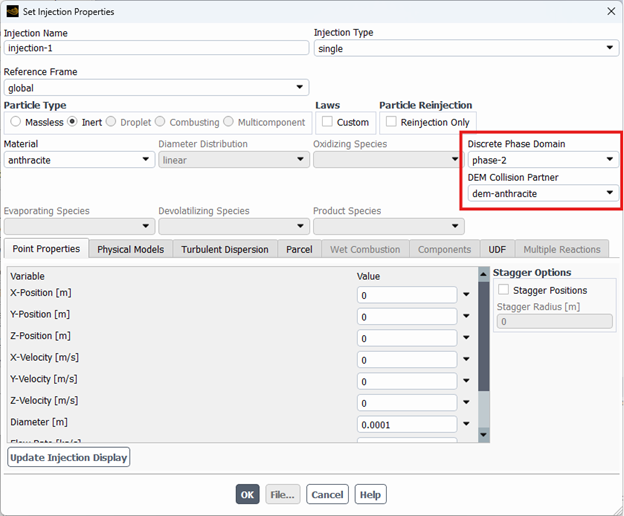Viewport: 624px width, 516px height.
Task: Click the Injection Name text field
Action: [156, 48]
